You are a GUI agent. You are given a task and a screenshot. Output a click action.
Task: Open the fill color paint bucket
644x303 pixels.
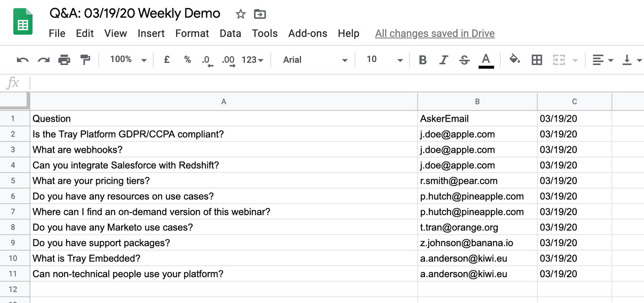[x=514, y=60]
